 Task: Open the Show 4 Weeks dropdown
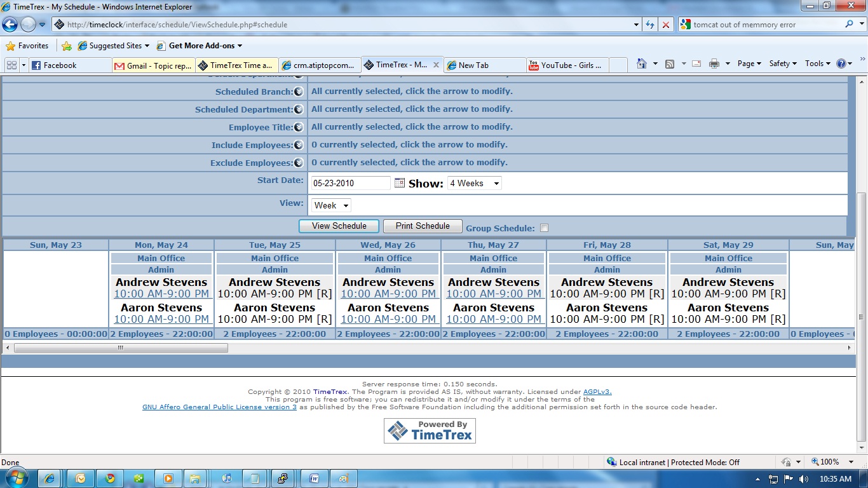(x=474, y=183)
